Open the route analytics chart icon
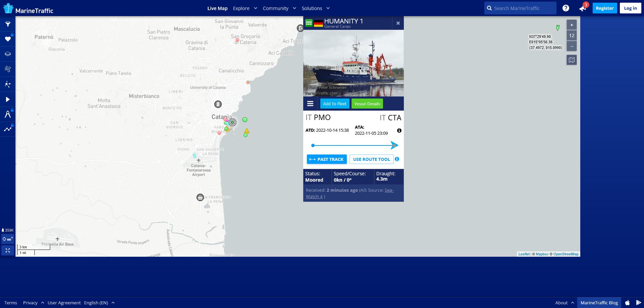Screen dimensions: 644x308 (8, 129)
